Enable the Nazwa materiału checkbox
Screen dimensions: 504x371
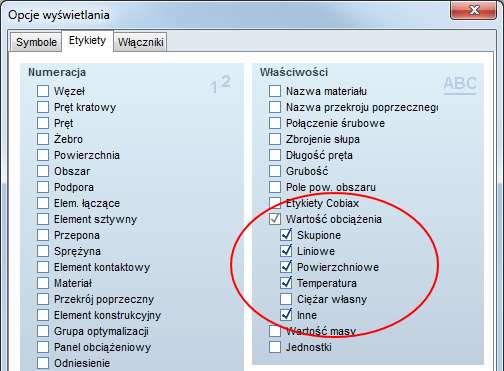click(x=275, y=91)
